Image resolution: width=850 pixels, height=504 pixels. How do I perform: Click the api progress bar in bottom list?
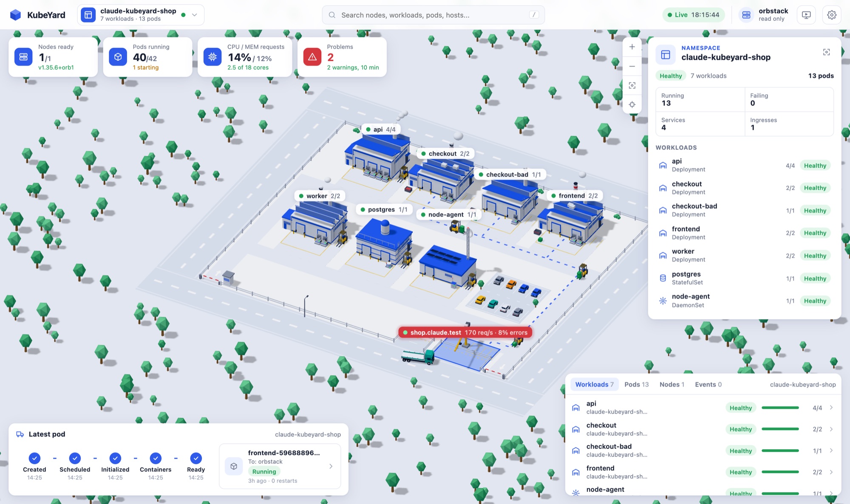780,408
